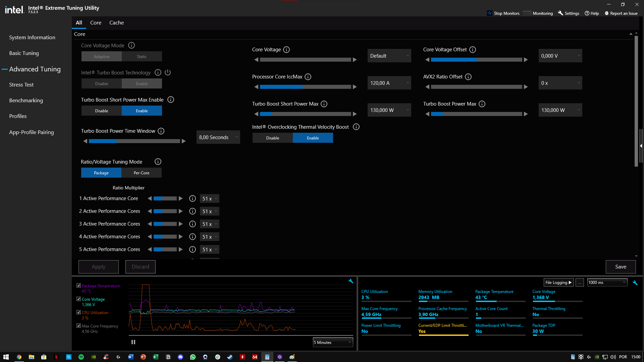This screenshot has width=644, height=362.
Task: Show info for Turbo Boost Power Max
Action: [x=482, y=104]
